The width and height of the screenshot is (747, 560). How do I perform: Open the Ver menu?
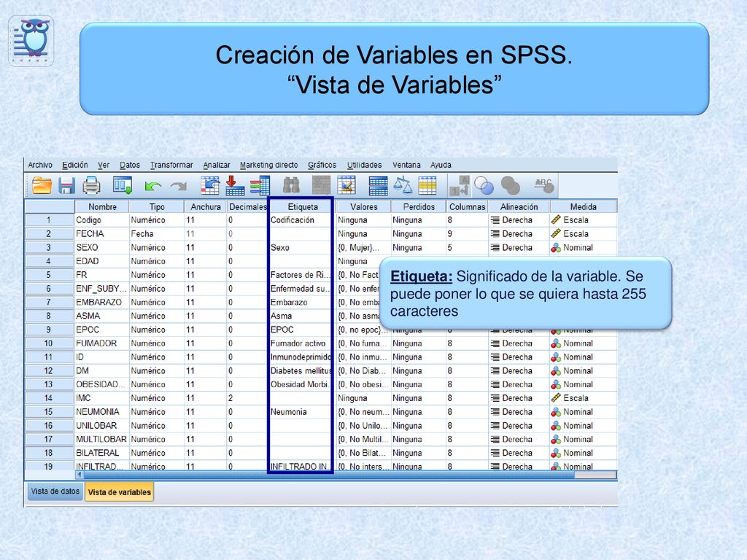click(104, 165)
